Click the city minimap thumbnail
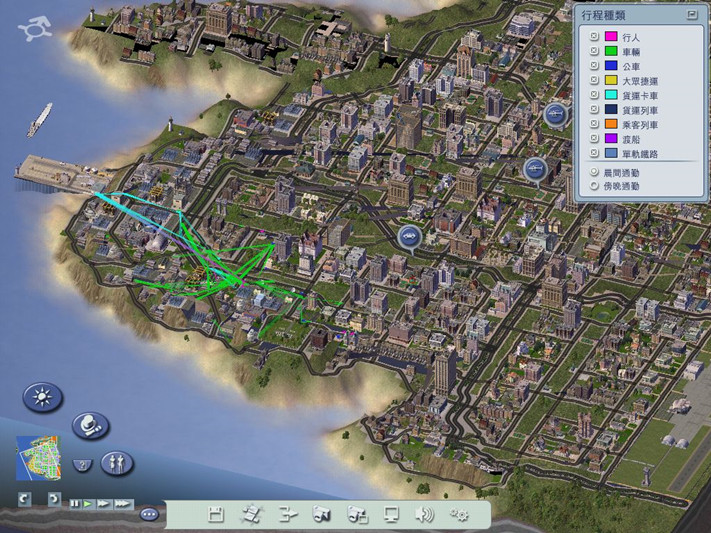This screenshot has width=711, height=533. coord(38,458)
